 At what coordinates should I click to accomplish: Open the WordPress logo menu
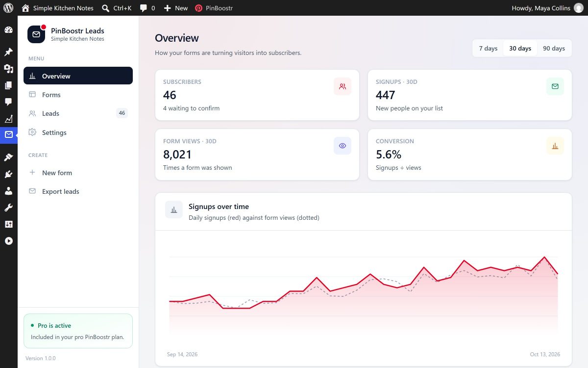[x=8, y=8]
